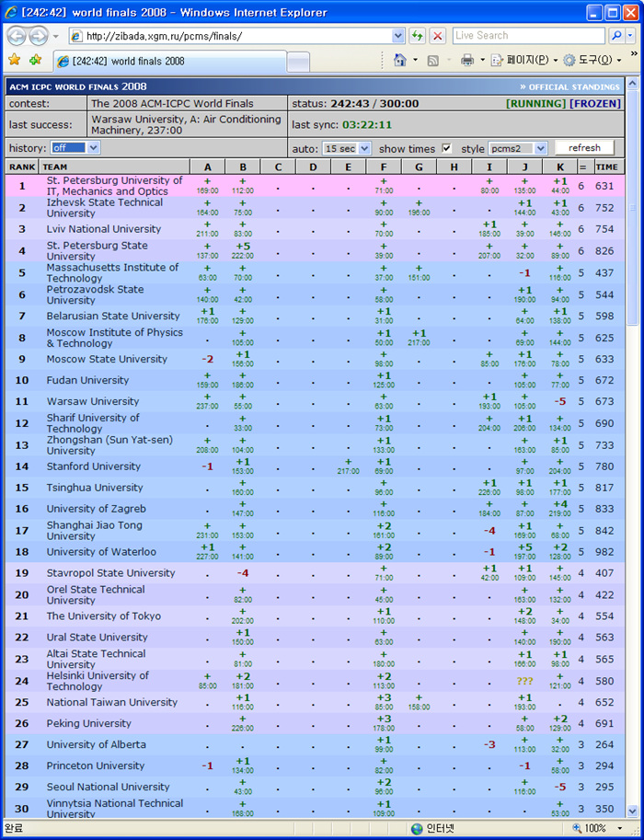Select Moscow State University team name

pos(107,359)
